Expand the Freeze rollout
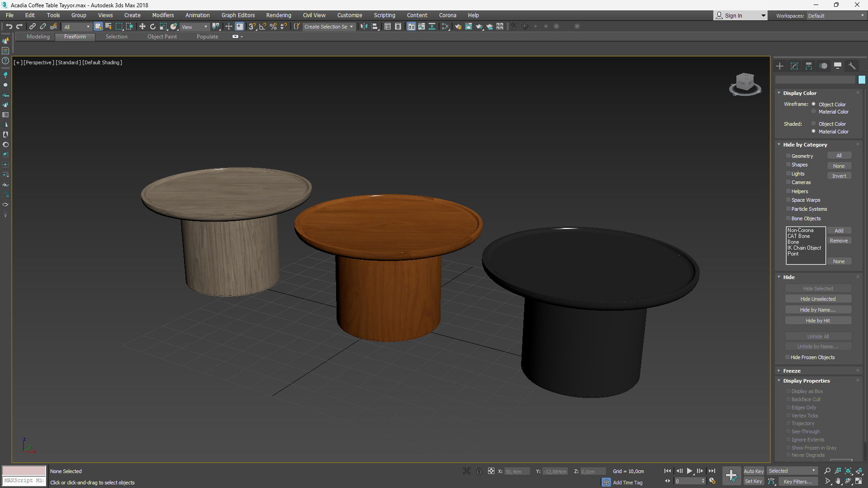The width and height of the screenshot is (868, 488). tap(779, 370)
